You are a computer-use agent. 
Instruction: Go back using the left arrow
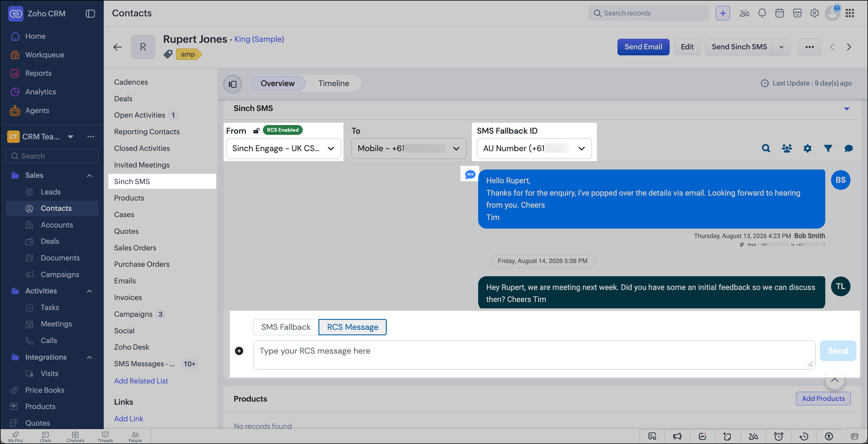pos(118,47)
